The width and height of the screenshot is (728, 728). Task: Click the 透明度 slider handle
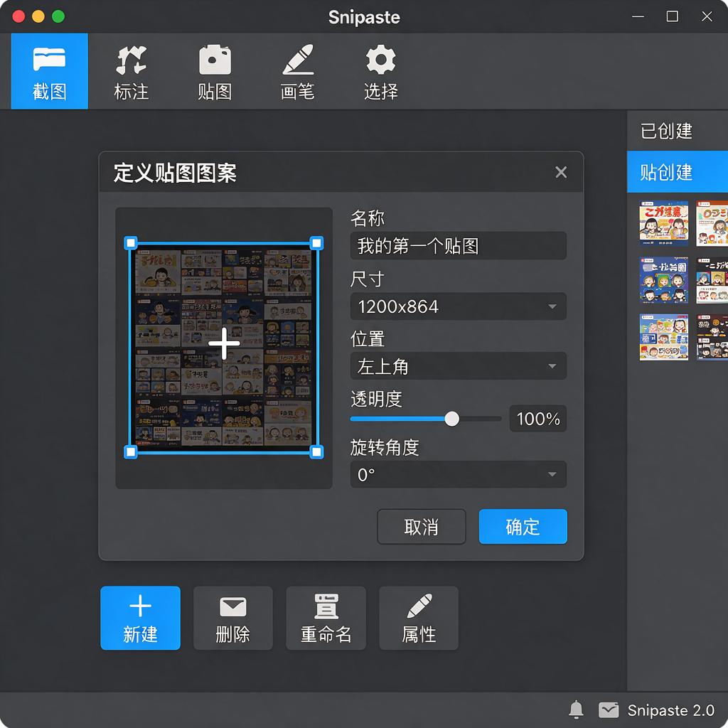[x=451, y=419]
